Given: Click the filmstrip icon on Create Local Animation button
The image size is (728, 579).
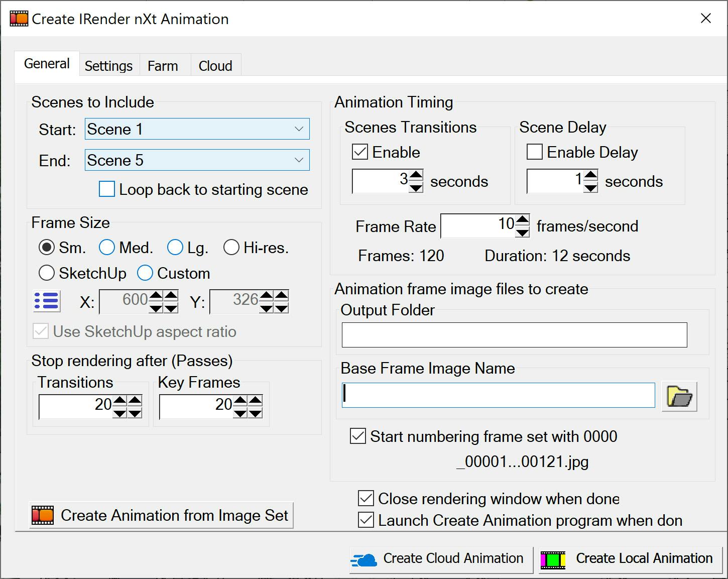Looking at the screenshot, I should 552,558.
